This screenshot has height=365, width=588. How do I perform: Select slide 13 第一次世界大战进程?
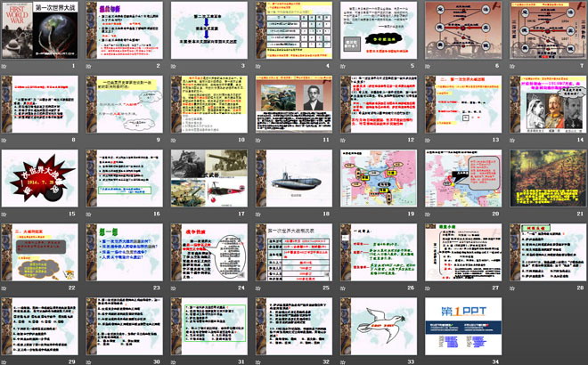[x=463, y=104]
